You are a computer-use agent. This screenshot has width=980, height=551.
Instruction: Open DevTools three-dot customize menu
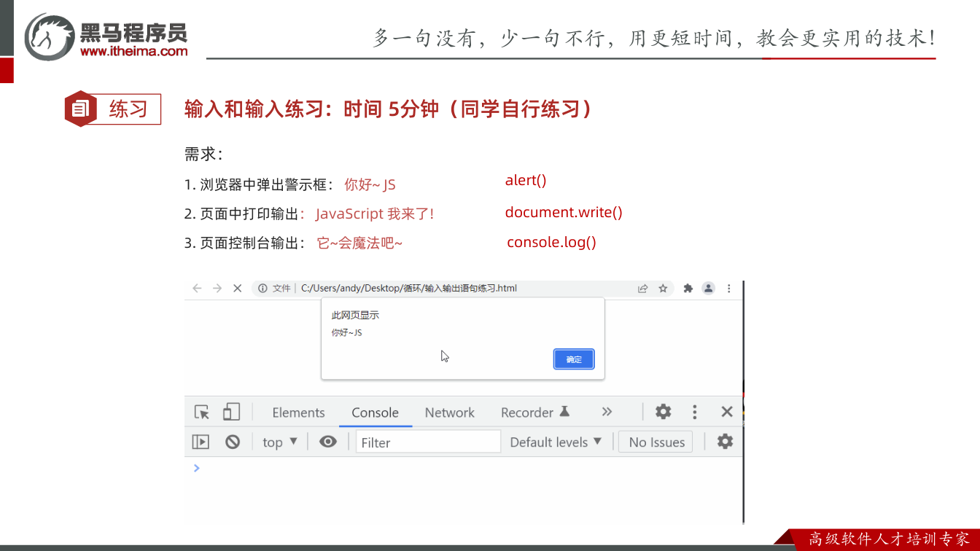coord(695,413)
